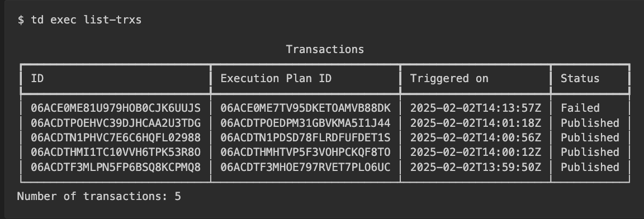Click the Transactions table title

(x=325, y=50)
